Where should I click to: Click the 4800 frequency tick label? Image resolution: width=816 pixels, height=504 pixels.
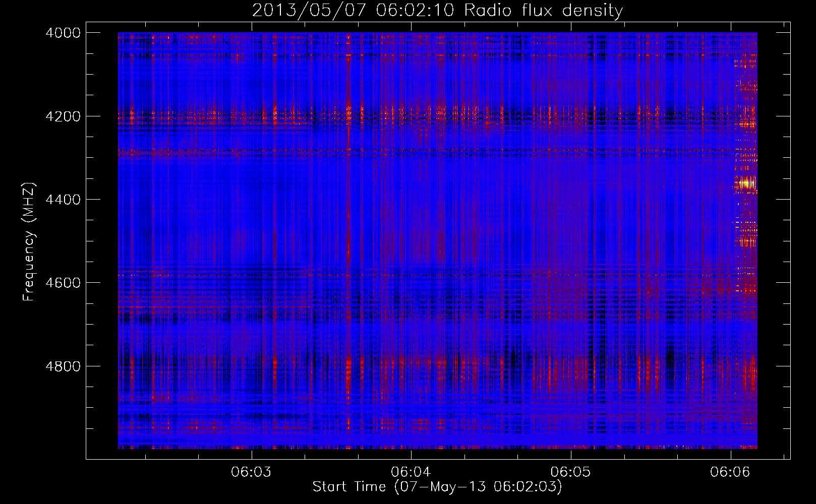[x=63, y=366]
